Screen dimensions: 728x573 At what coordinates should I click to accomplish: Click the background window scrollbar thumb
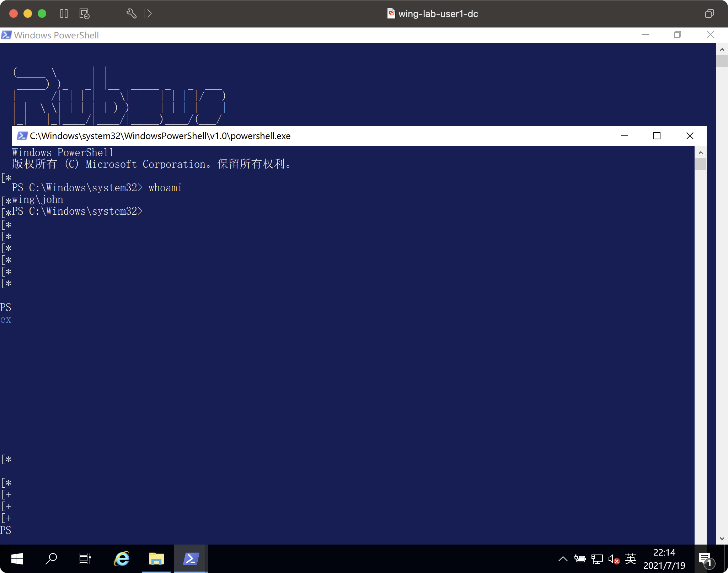pos(722,61)
